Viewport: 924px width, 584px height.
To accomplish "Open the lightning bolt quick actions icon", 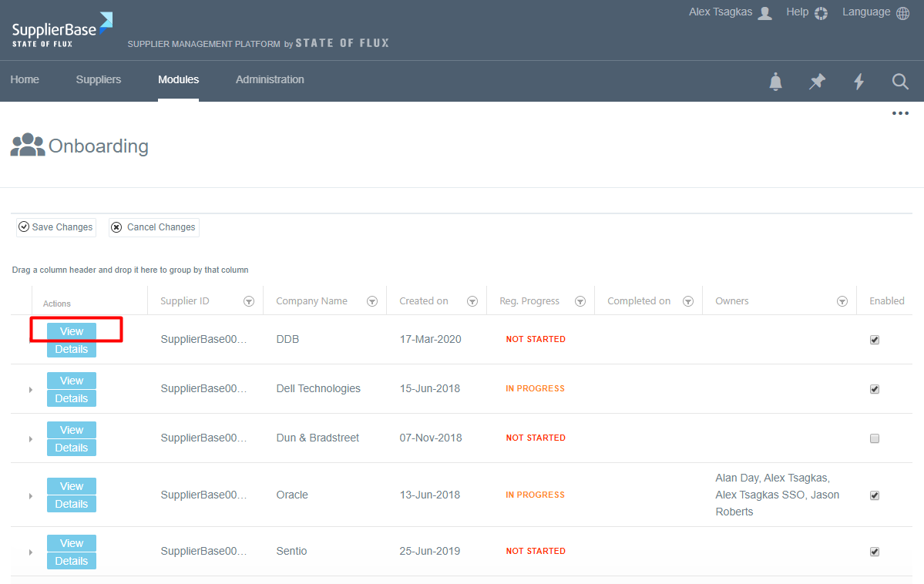I will (858, 82).
